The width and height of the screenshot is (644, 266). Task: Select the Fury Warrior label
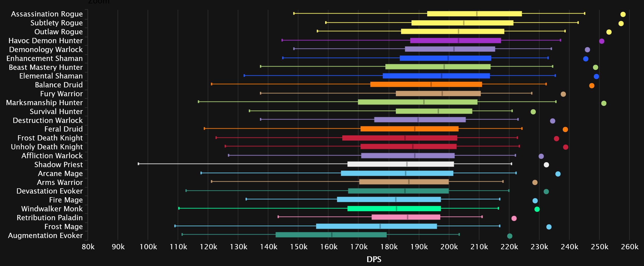pyautogui.click(x=61, y=94)
